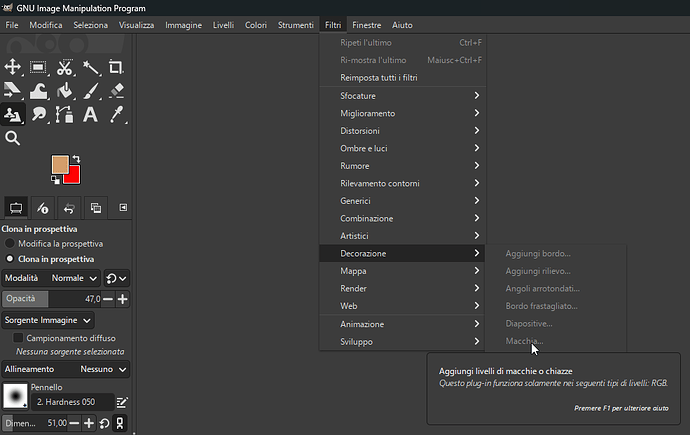This screenshot has width=690, height=435.
Task: Select the Clona in prospettiva radio option
Action: (x=10, y=258)
